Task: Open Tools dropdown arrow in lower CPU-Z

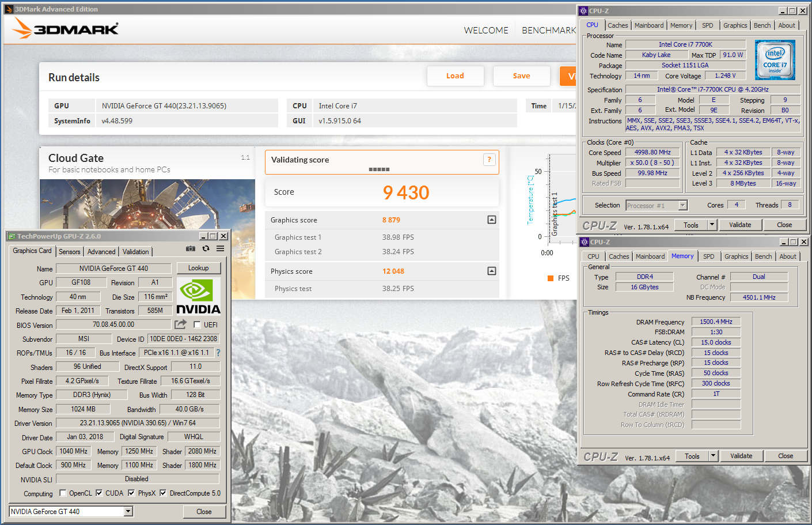Action: click(x=713, y=456)
